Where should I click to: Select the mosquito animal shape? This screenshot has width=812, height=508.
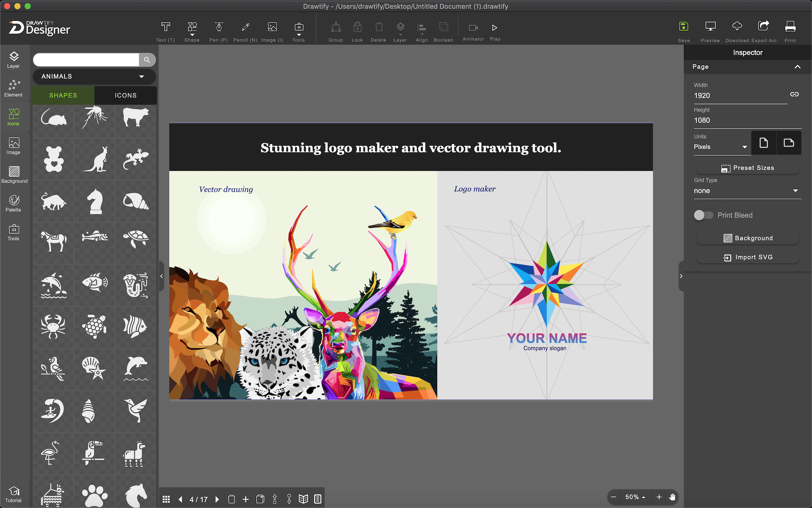[x=95, y=117]
